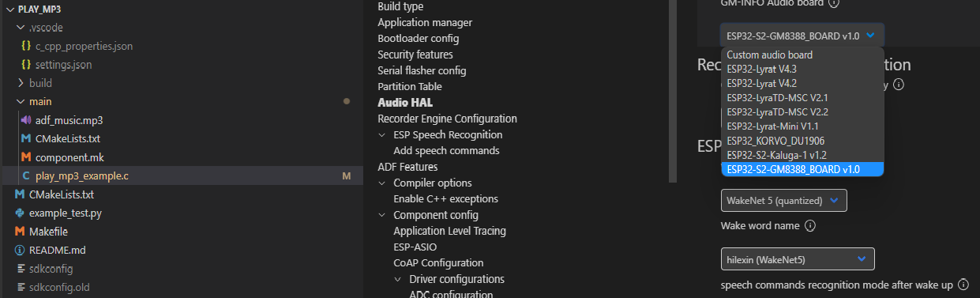
Task: Click info icon beside GM-INFO Audio board
Action: point(834,3)
